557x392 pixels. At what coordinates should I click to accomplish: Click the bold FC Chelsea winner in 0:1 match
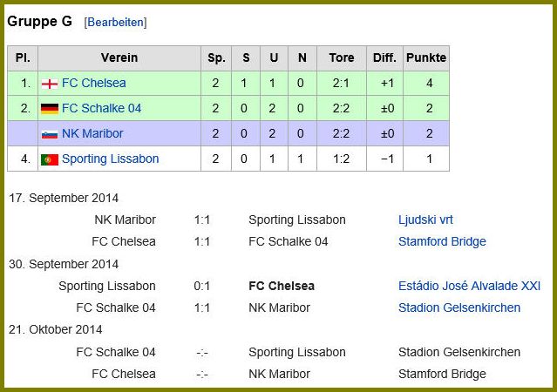(282, 286)
